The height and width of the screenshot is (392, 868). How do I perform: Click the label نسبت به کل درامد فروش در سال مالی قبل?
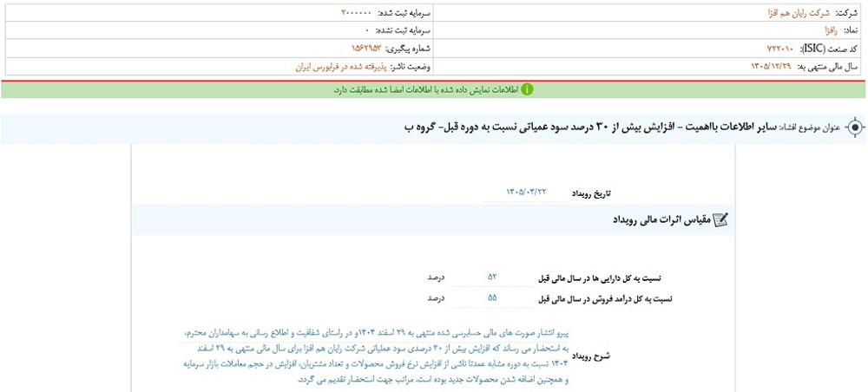click(x=606, y=299)
